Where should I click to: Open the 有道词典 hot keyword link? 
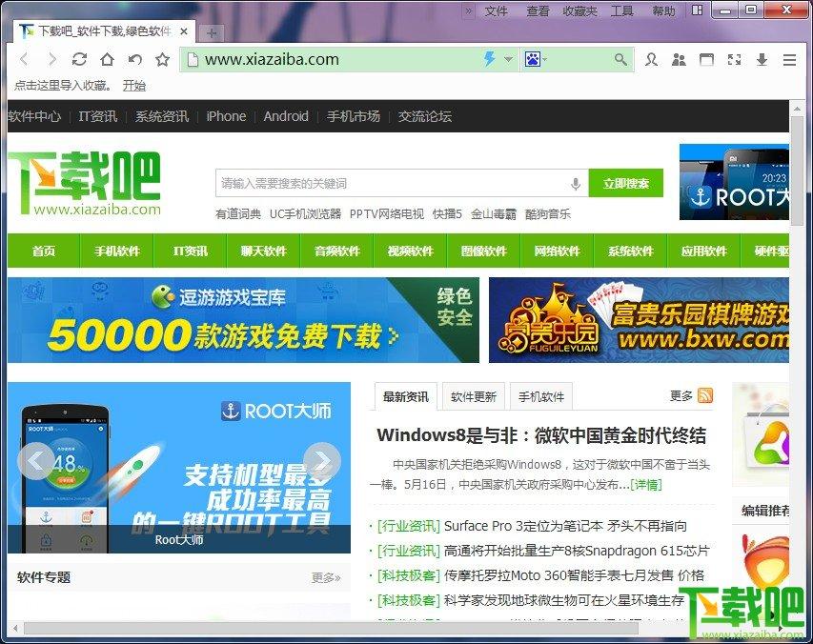[238, 214]
